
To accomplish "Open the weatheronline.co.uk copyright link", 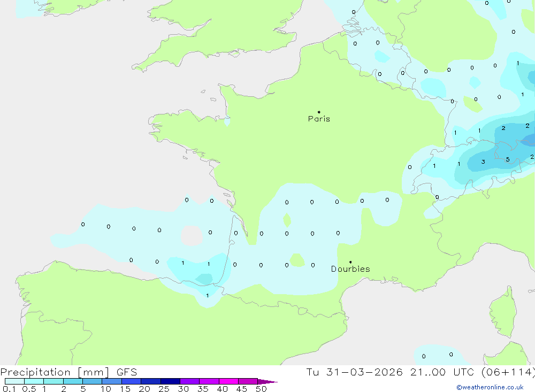I will coord(490,387).
